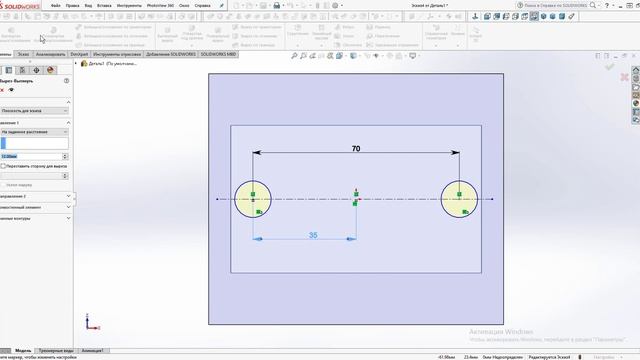Click the Print icon in top toolbar
Screen dimensions: 640x360
[x=277, y=6]
